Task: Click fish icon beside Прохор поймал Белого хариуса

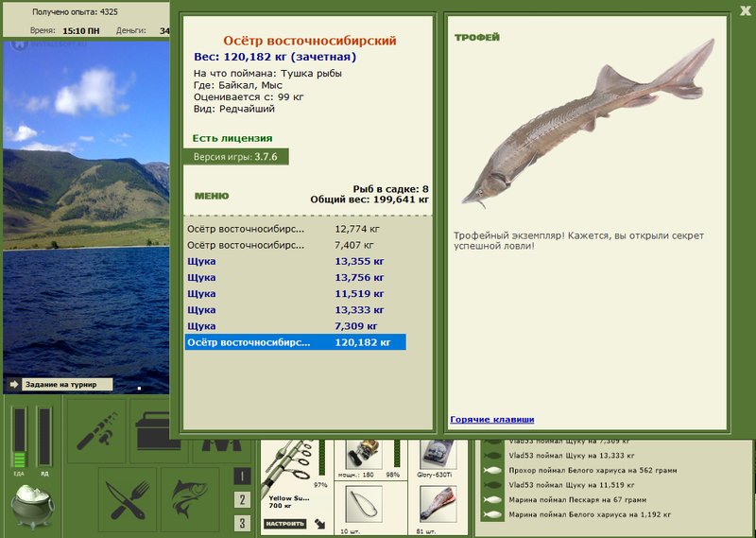Action: (x=492, y=471)
